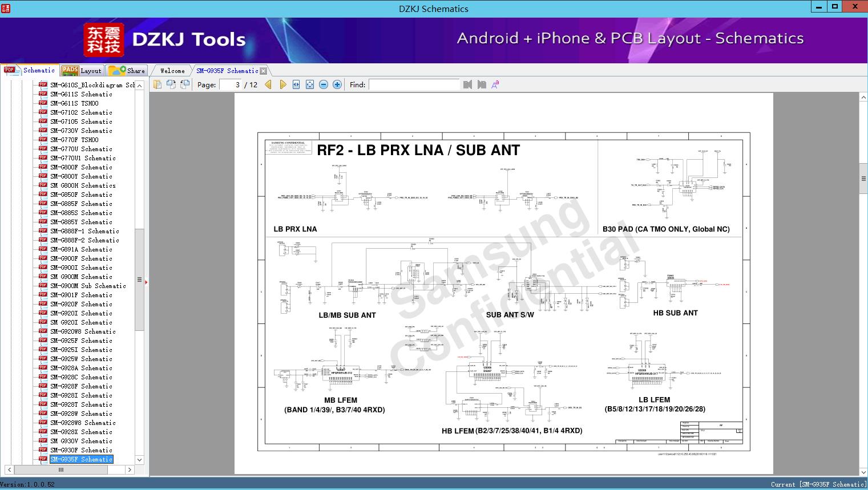Open the Share panel tab

coord(127,71)
